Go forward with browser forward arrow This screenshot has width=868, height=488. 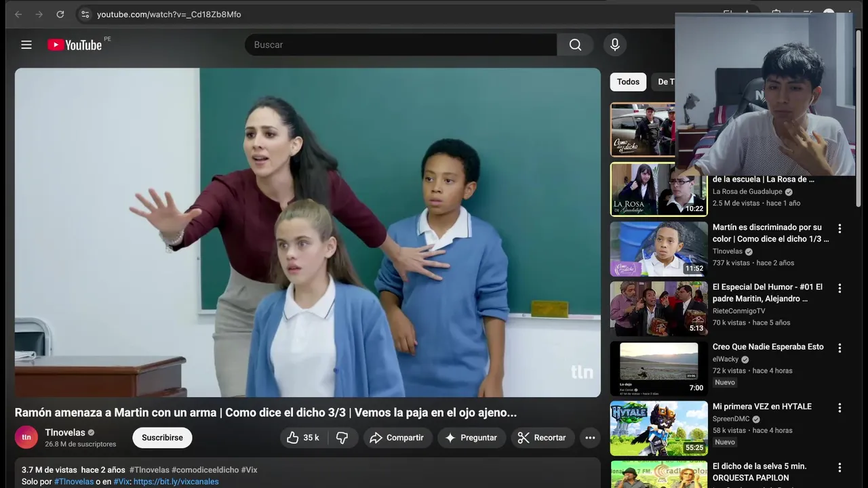pyautogui.click(x=39, y=14)
